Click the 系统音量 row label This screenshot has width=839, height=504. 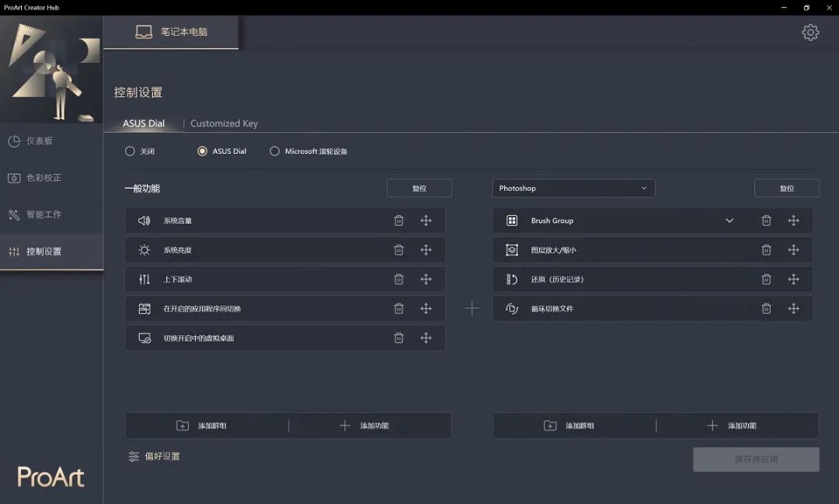pos(178,221)
